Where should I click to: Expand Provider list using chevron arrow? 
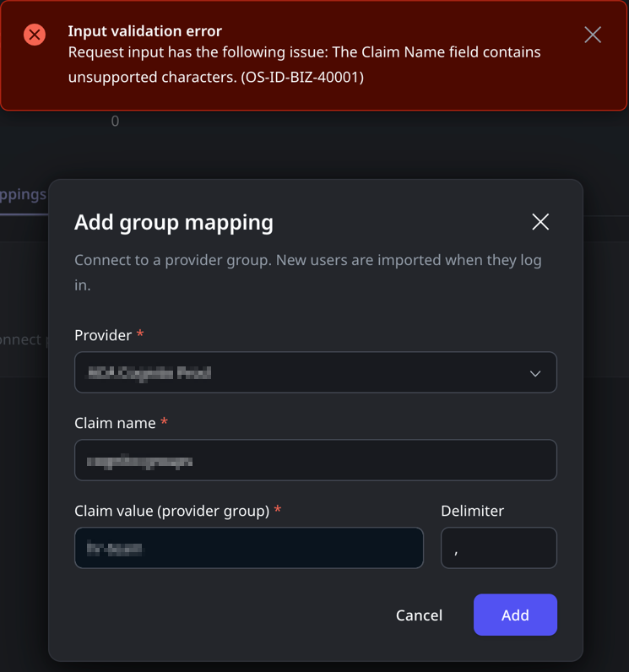pyautogui.click(x=534, y=373)
